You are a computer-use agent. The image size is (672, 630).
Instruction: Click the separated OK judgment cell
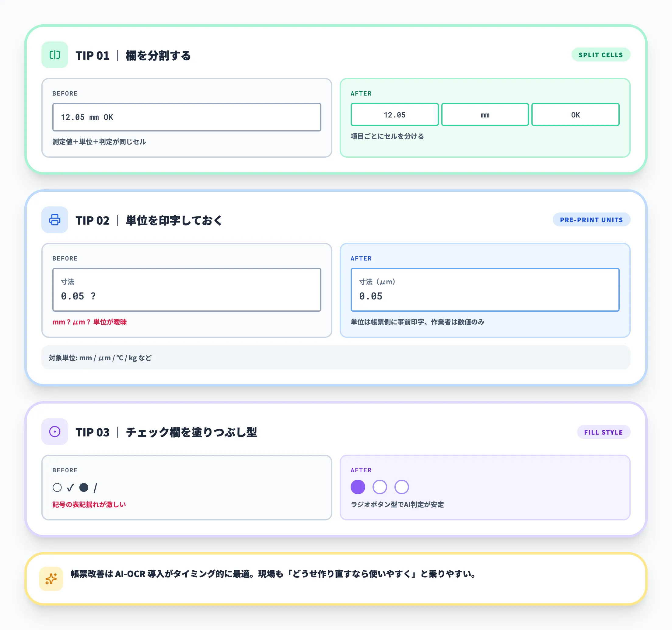[x=575, y=114]
